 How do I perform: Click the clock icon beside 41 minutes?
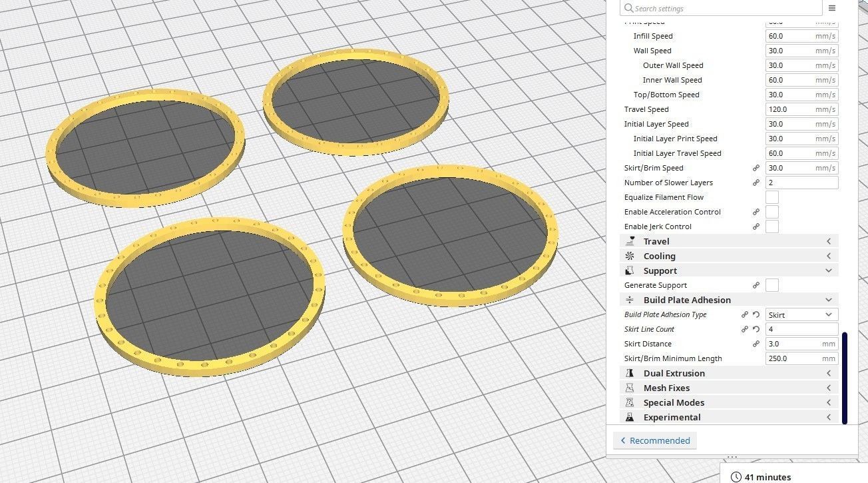click(x=736, y=477)
